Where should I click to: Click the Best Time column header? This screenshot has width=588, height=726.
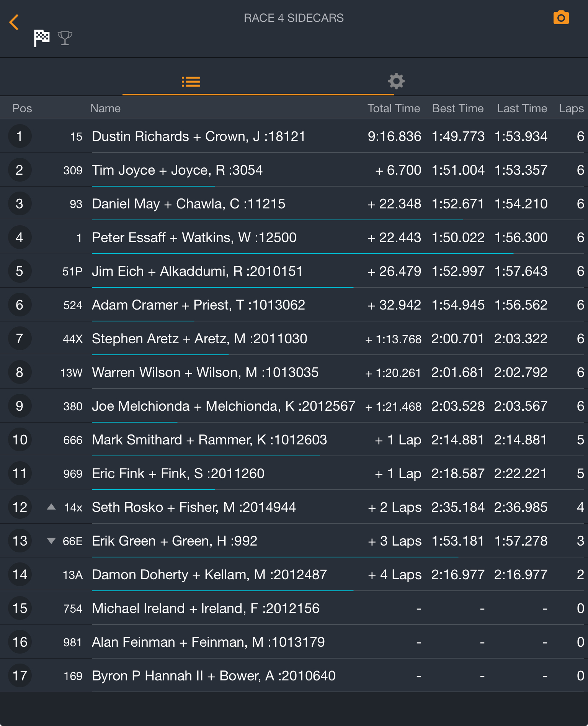pyautogui.click(x=457, y=108)
